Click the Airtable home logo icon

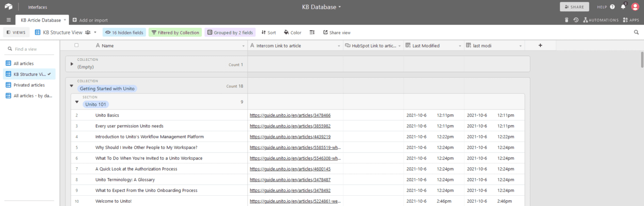(8, 7)
